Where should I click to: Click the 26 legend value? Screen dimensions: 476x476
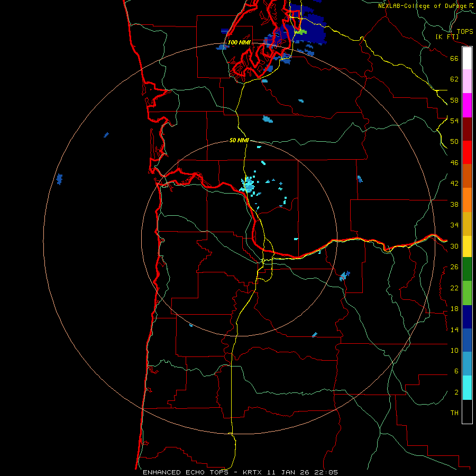click(x=454, y=267)
